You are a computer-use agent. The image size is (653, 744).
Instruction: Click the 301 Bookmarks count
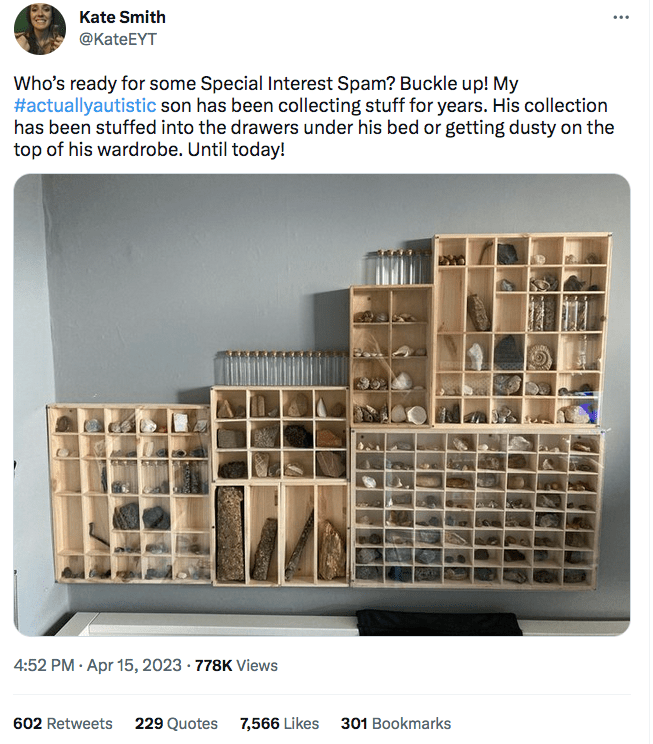pyautogui.click(x=396, y=723)
